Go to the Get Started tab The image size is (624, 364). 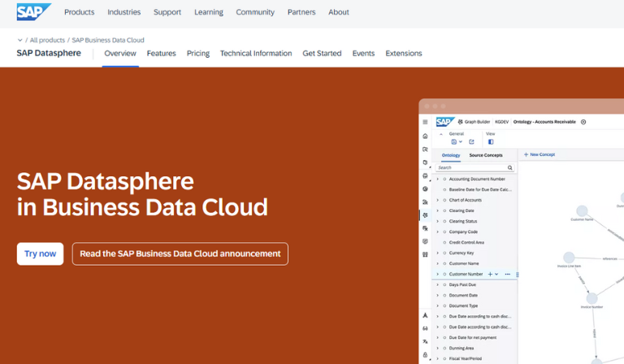[x=322, y=54]
